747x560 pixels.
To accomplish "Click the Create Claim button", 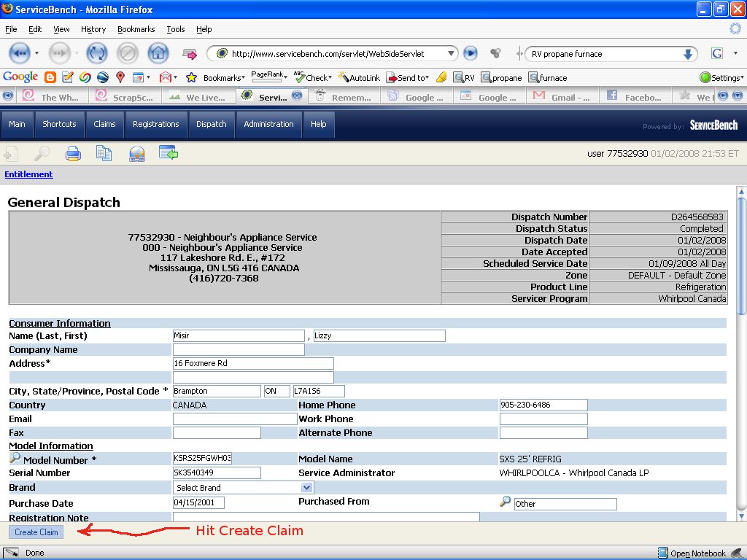I will click(x=36, y=532).
